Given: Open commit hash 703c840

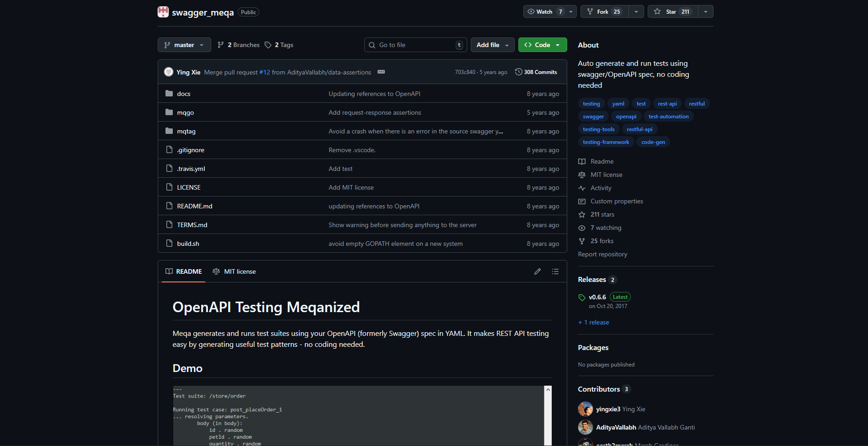Looking at the screenshot, I should point(465,72).
